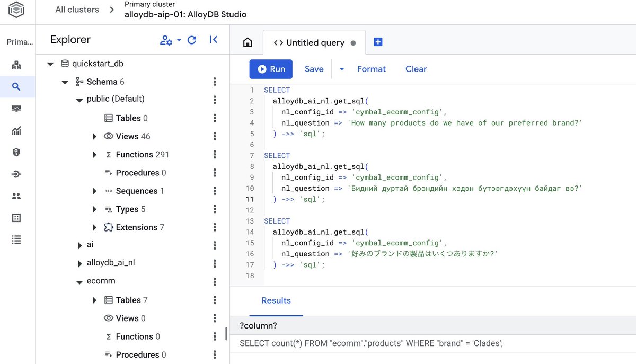The height and width of the screenshot is (364, 636).
Task: Switch to the Untitled query tab
Action: [x=314, y=43]
